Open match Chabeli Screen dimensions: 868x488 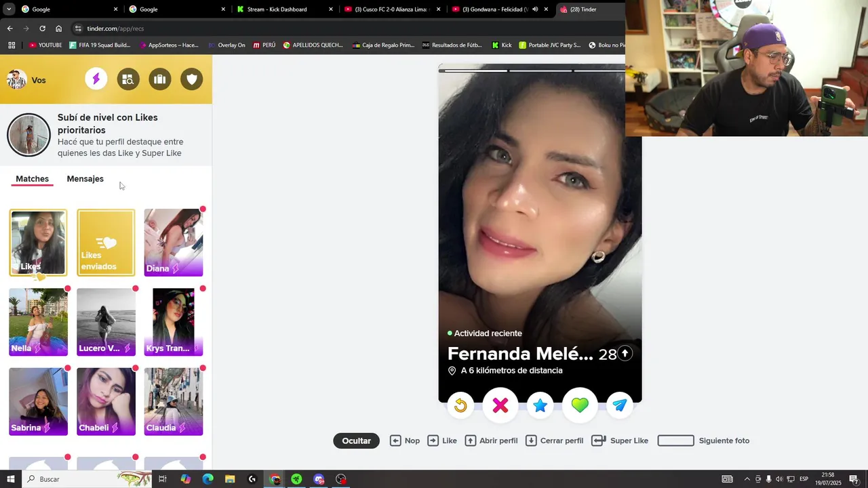point(106,401)
